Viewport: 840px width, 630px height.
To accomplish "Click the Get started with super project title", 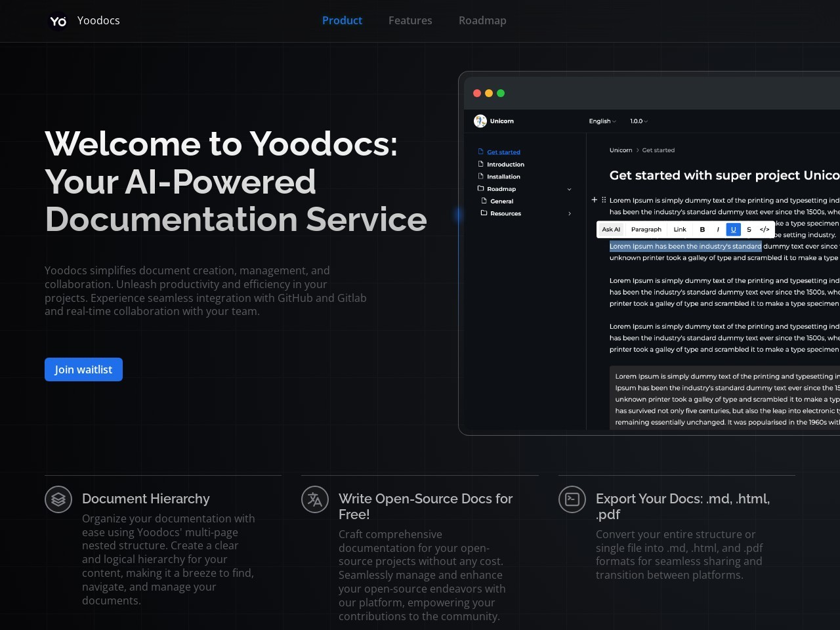I will point(724,175).
